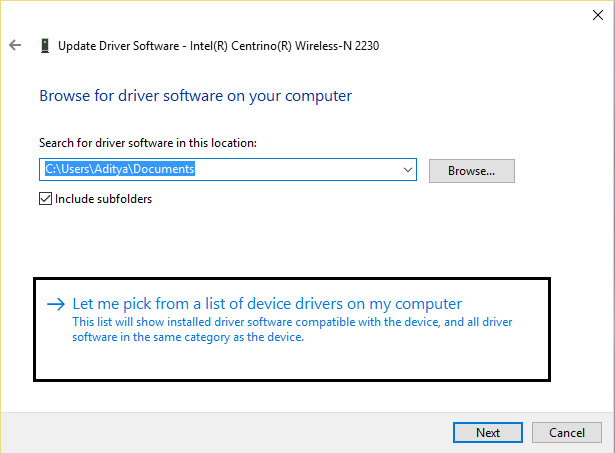The width and height of the screenshot is (615, 453).
Task: Click the word Documents in the path field
Action: coord(166,170)
